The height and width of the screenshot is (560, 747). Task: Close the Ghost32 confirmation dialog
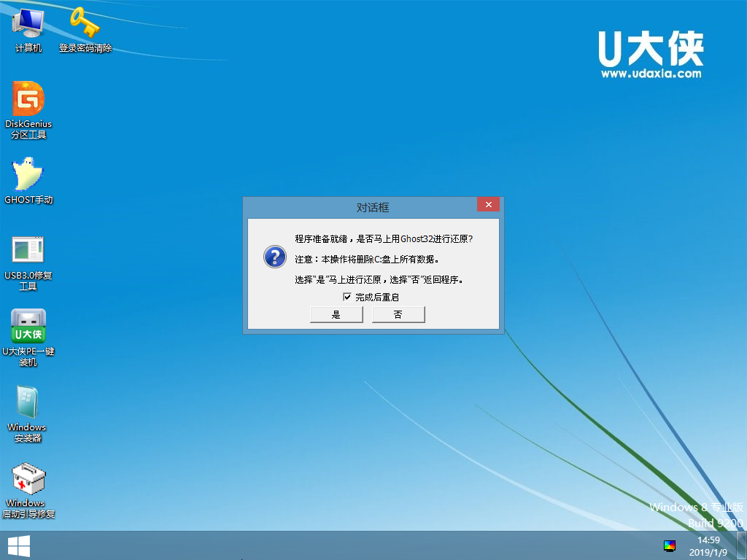click(488, 205)
